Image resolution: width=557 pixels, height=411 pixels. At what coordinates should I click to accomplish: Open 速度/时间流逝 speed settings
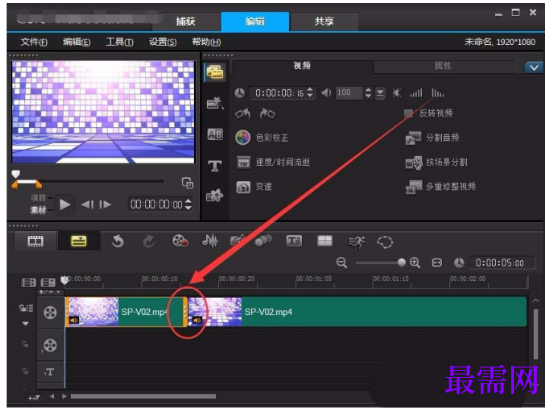pos(273,162)
